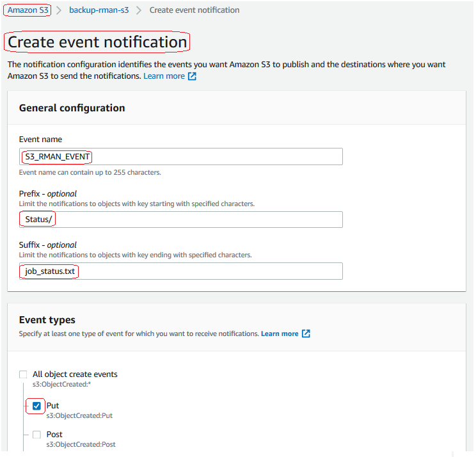
Task: Click the Create event notification breadcrumb text
Action: [194, 10]
